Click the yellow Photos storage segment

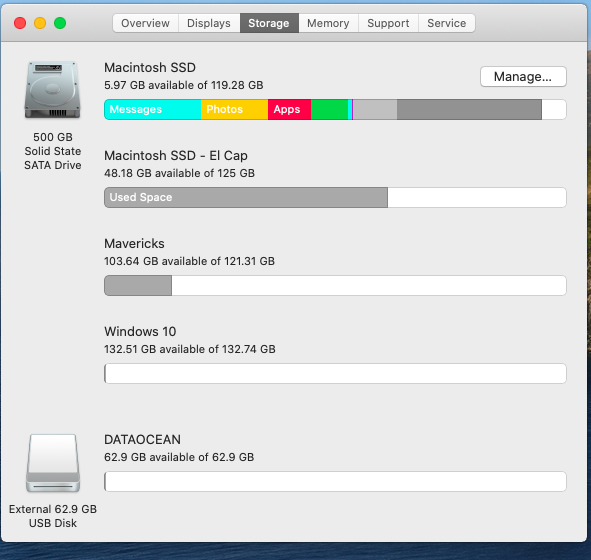234,109
